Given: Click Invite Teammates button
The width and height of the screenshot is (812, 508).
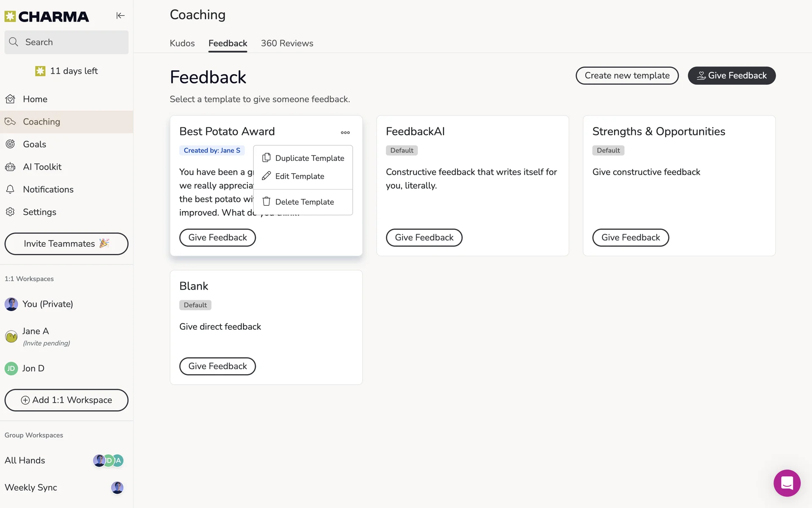Looking at the screenshot, I should [66, 244].
